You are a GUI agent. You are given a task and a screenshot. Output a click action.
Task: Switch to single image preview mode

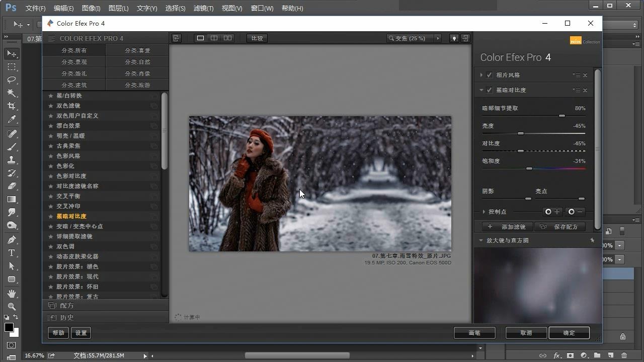tap(200, 38)
